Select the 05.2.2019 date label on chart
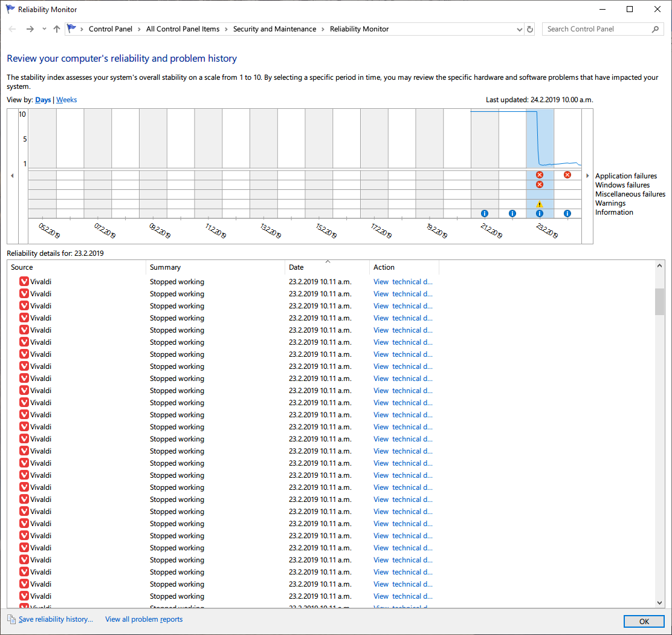This screenshot has width=672, height=635. coord(49,230)
